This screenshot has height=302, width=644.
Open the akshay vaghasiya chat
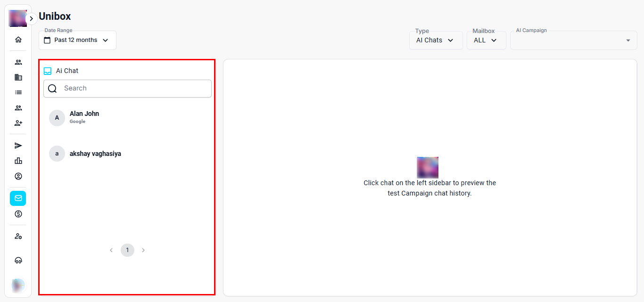coord(95,154)
